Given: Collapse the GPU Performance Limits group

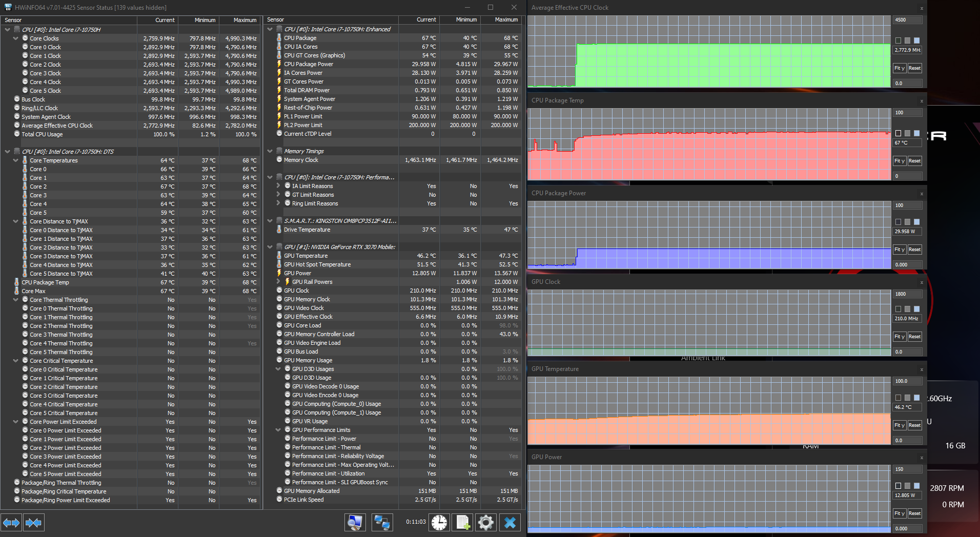Looking at the screenshot, I should pyautogui.click(x=278, y=430).
